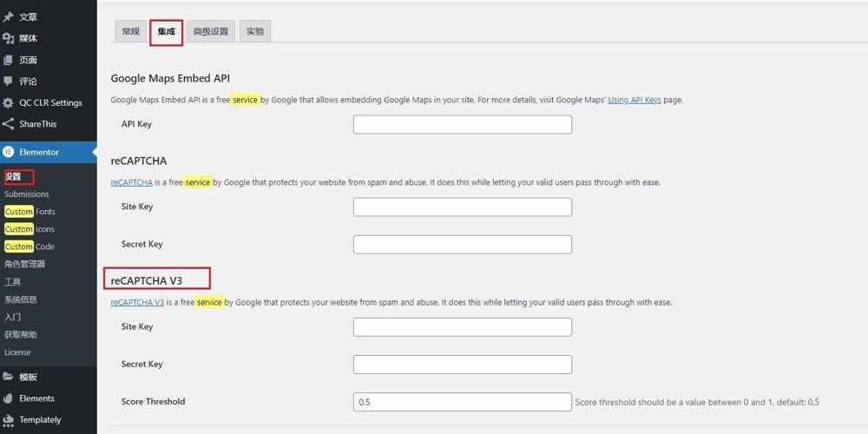The image size is (868, 434).
Task: Click the Elements leaf icon in sidebar
Action: 8,398
